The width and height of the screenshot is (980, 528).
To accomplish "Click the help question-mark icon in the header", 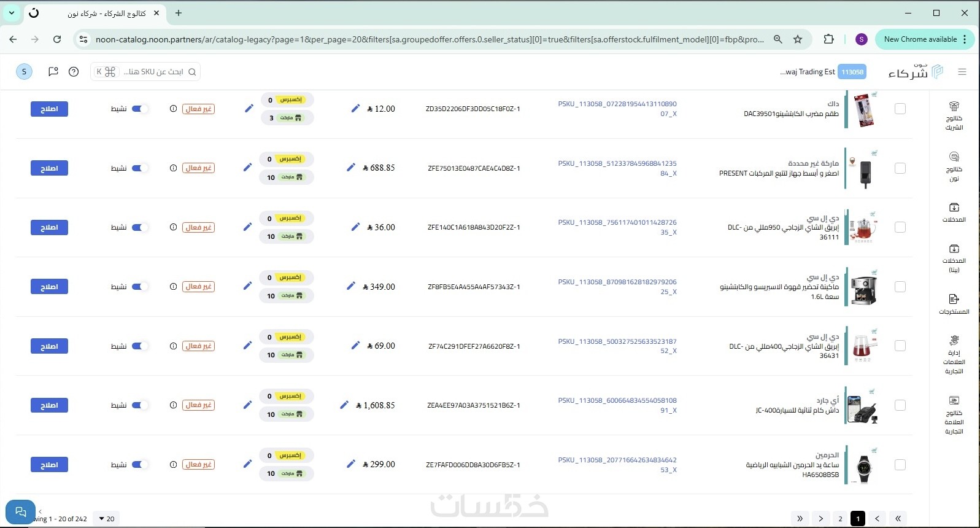I will 74,72.
